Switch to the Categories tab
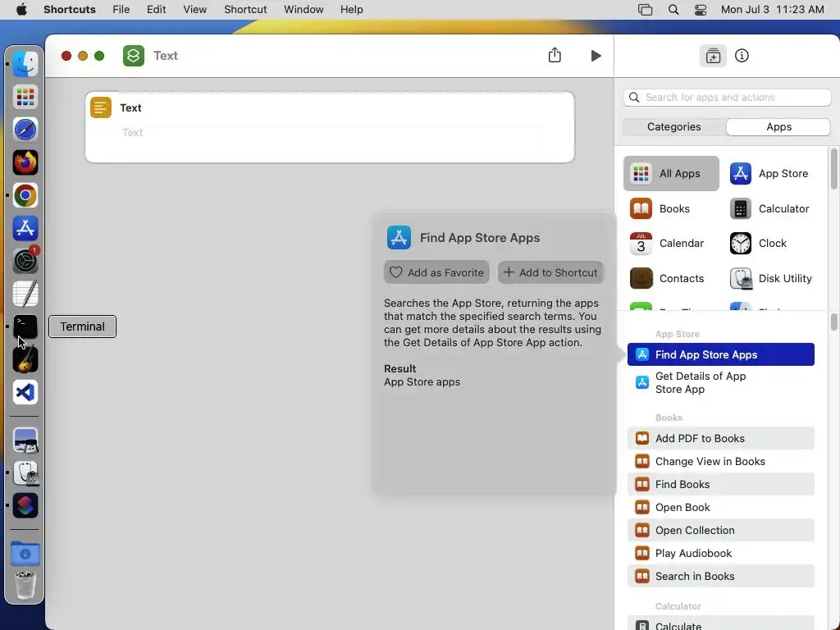 click(x=674, y=127)
